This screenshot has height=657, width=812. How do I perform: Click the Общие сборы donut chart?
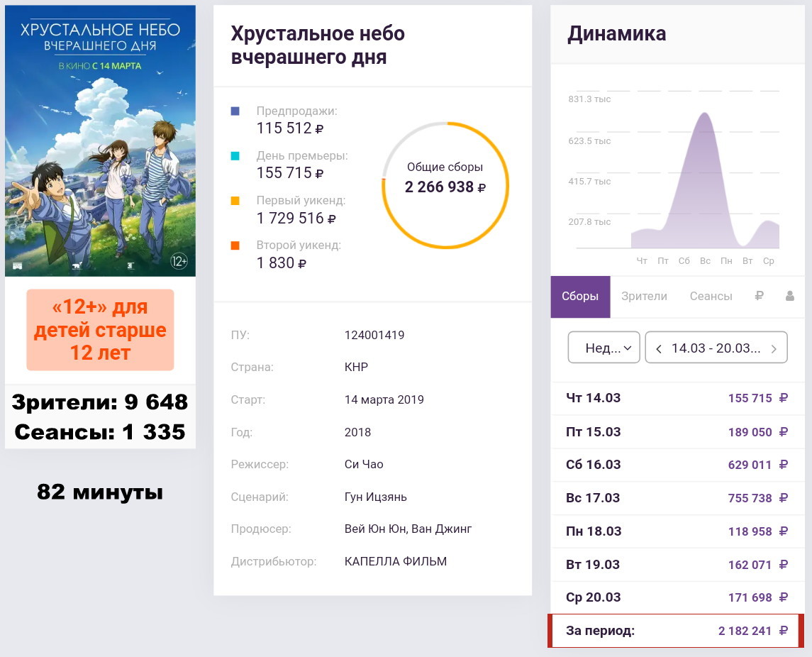click(445, 185)
